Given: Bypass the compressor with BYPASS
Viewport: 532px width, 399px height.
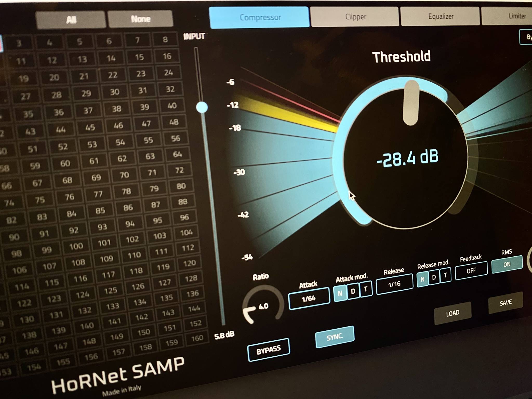Looking at the screenshot, I should (x=269, y=349).
